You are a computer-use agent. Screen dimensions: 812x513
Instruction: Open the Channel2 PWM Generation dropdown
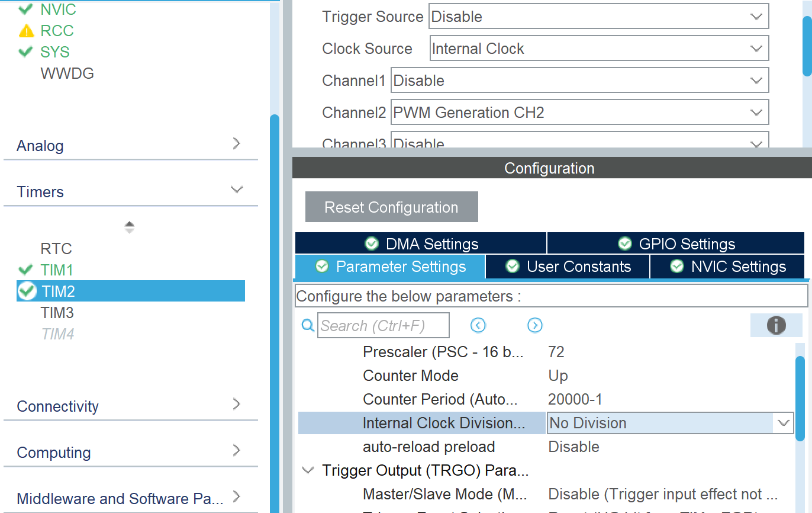pyautogui.click(x=580, y=113)
